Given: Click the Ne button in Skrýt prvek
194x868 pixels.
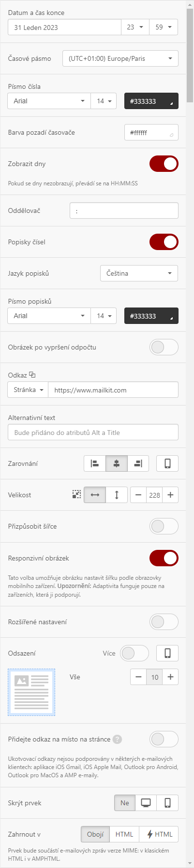Looking at the screenshot, I should [125, 803].
